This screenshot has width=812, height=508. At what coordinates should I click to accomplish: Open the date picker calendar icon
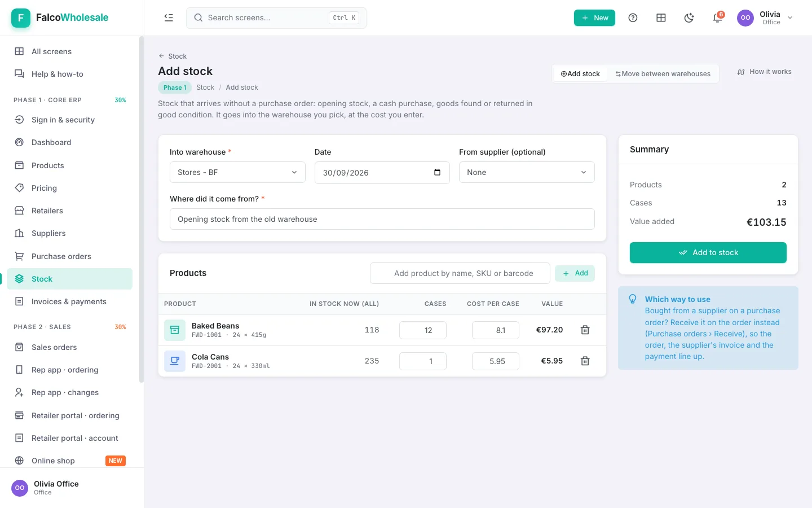click(x=437, y=172)
